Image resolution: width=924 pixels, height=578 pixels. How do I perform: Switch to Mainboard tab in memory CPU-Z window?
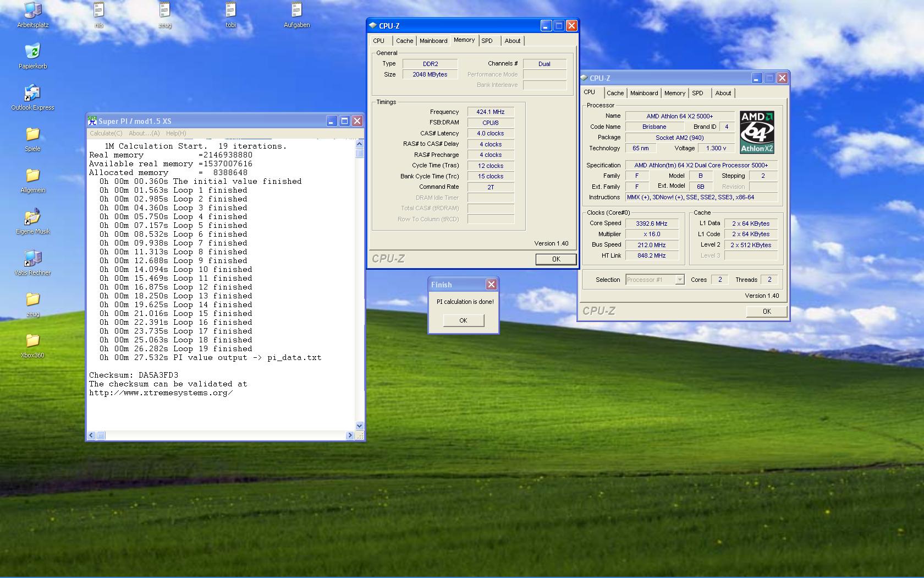[x=433, y=41]
